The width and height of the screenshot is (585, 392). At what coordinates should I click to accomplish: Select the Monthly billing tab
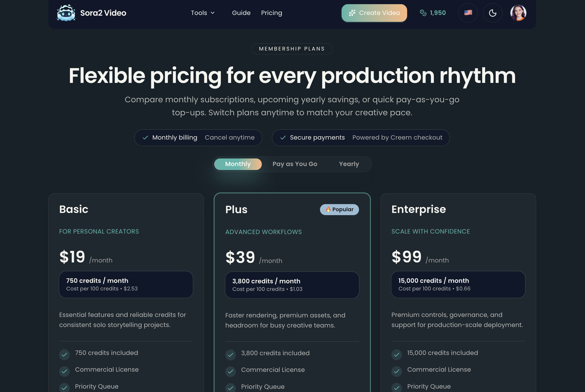pos(238,164)
